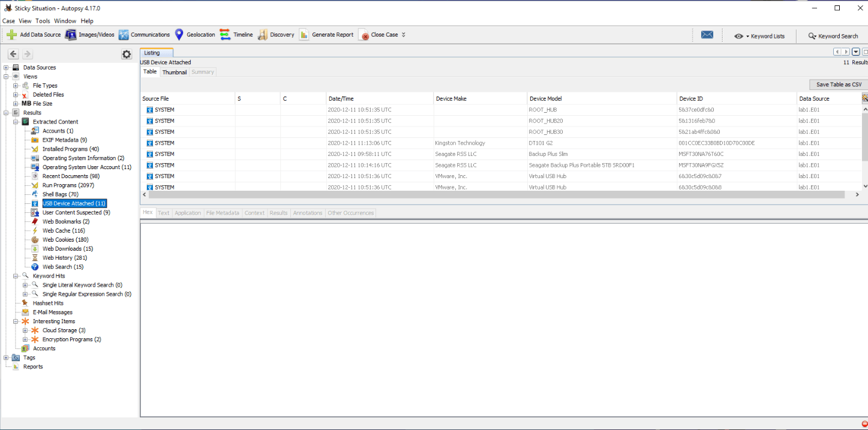Click the forward navigation arrow in tree panel
Screen dimensions: 868x430
click(x=27, y=54)
